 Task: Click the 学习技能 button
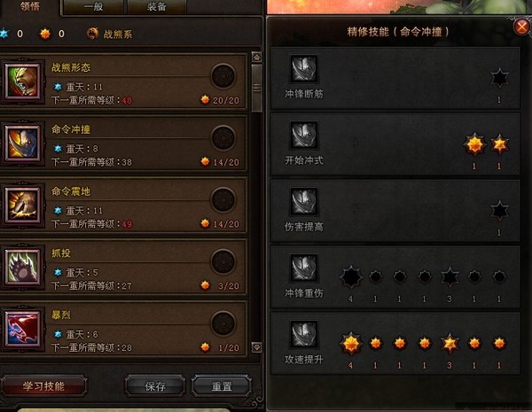point(43,386)
